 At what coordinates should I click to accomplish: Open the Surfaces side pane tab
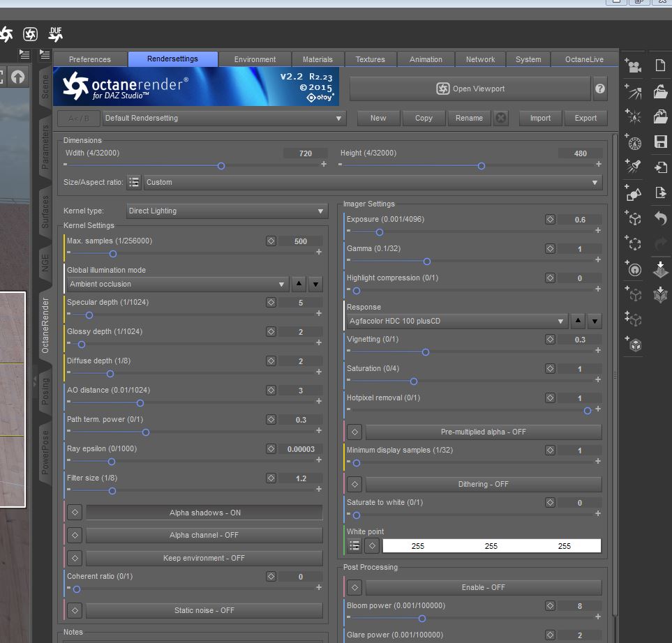click(x=45, y=211)
